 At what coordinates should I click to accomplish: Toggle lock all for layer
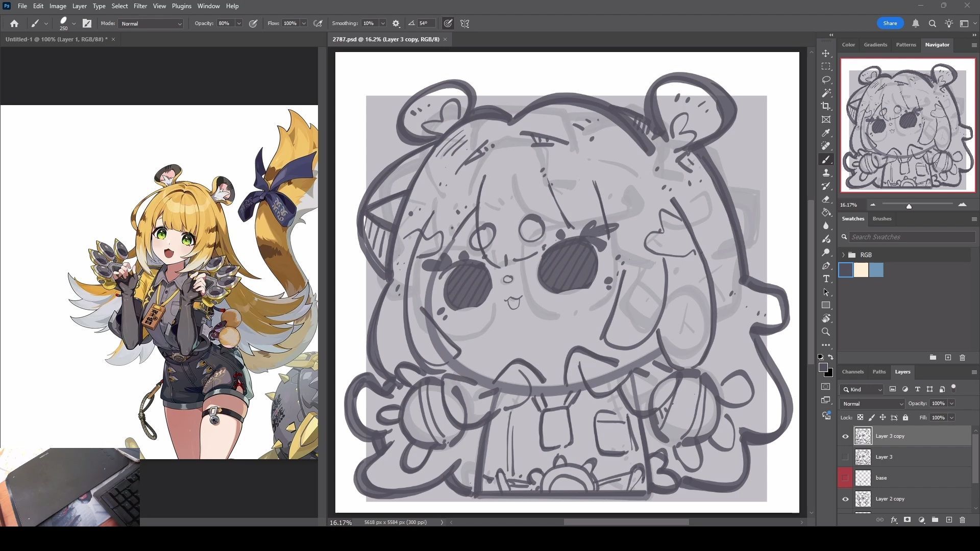tap(905, 418)
